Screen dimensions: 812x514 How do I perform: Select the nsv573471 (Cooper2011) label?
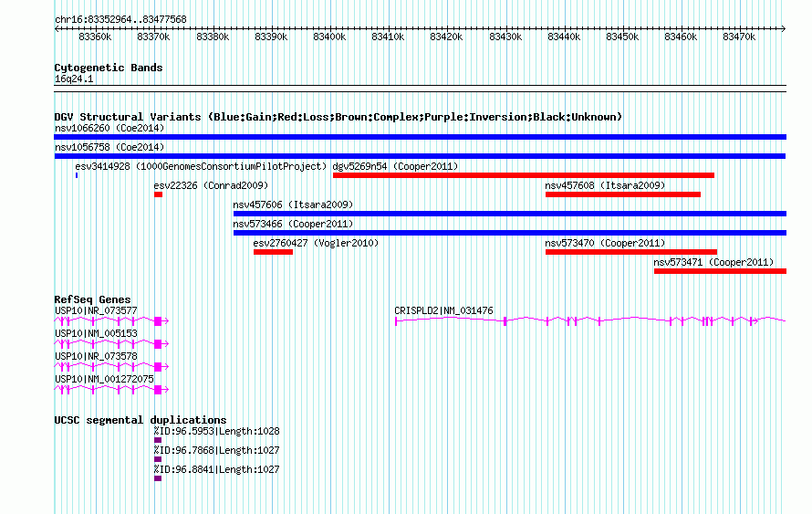[713, 262]
